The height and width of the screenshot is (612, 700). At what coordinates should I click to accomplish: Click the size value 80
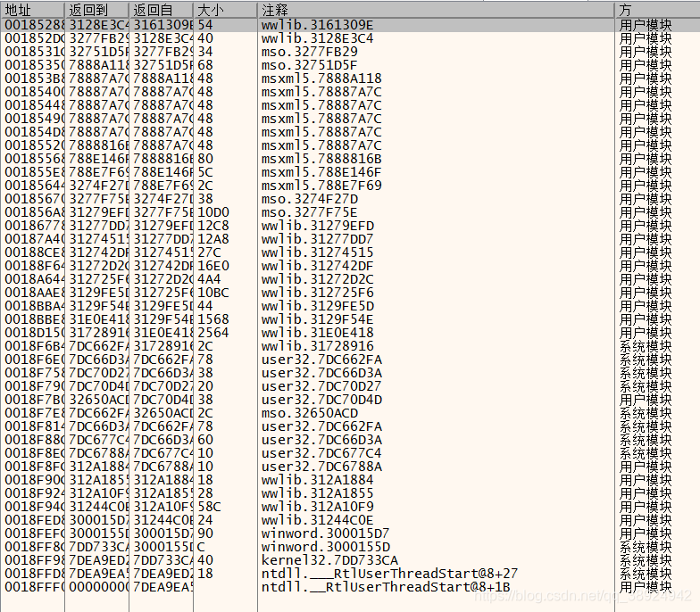(205, 159)
